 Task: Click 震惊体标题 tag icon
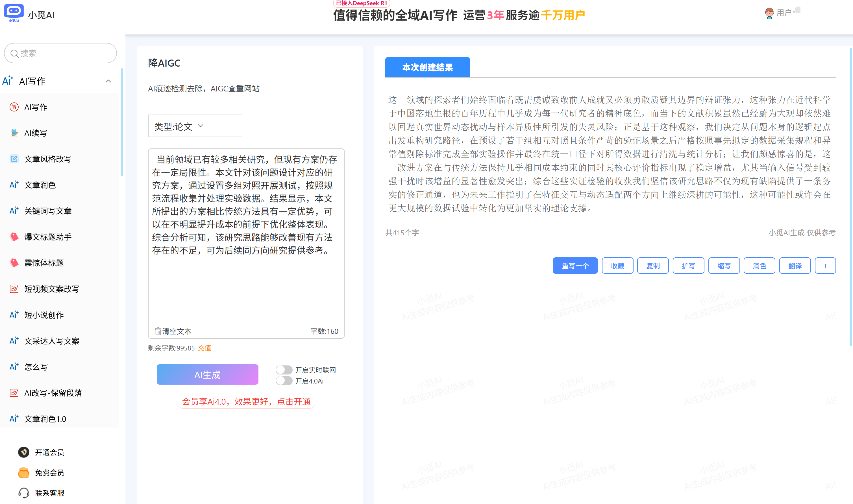click(14, 262)
